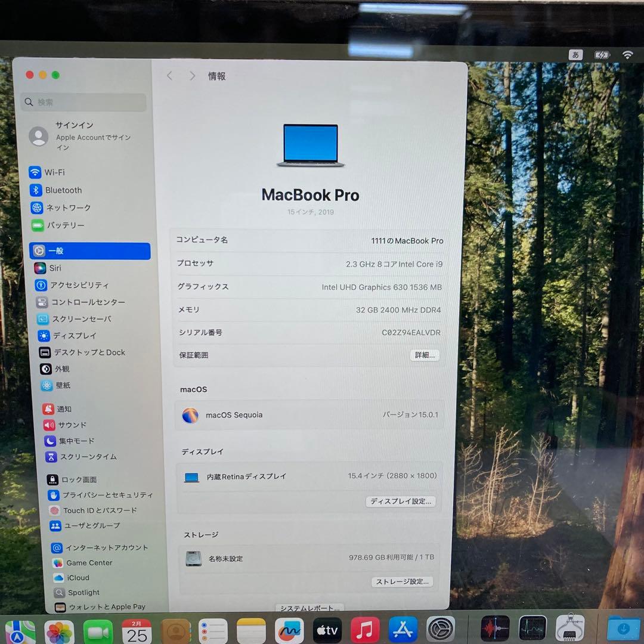Open 集中モード settings
644x644 pixels.
coord(69,441)
